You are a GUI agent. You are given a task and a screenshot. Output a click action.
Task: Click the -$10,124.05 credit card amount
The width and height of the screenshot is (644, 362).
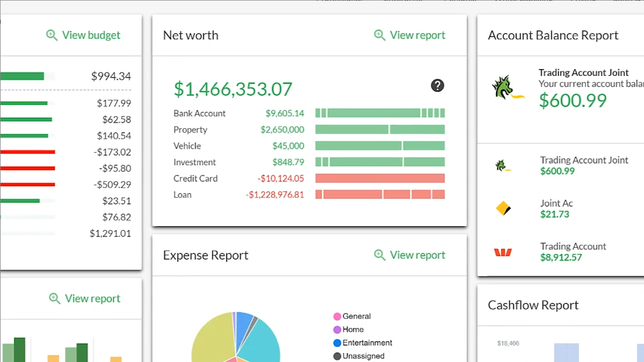click(x=280, y=178)
